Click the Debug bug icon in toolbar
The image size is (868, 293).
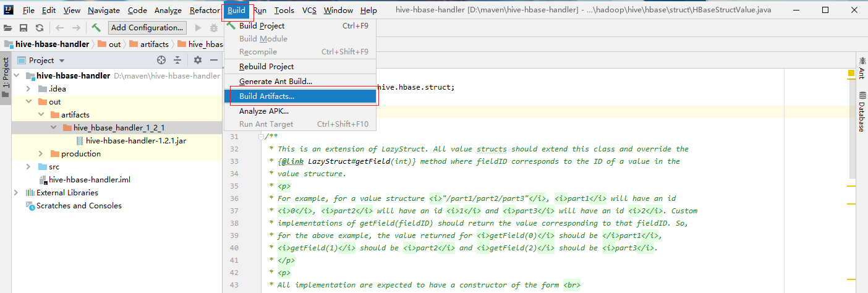click(214, 28)
